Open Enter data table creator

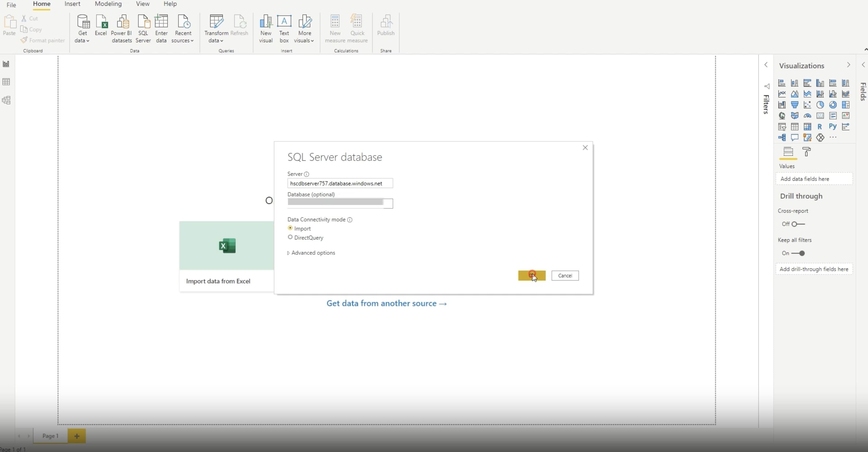click(161, 29)
